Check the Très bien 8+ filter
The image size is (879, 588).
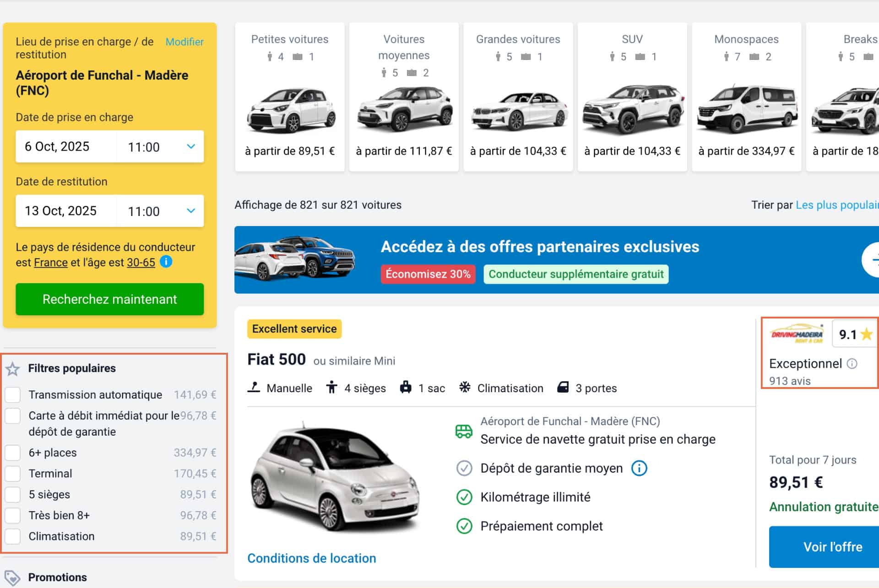click(x=13, y=515)
